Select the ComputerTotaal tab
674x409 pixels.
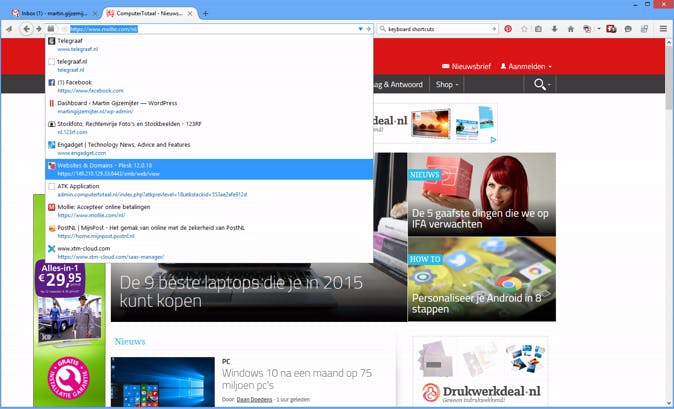pos(150,13)
